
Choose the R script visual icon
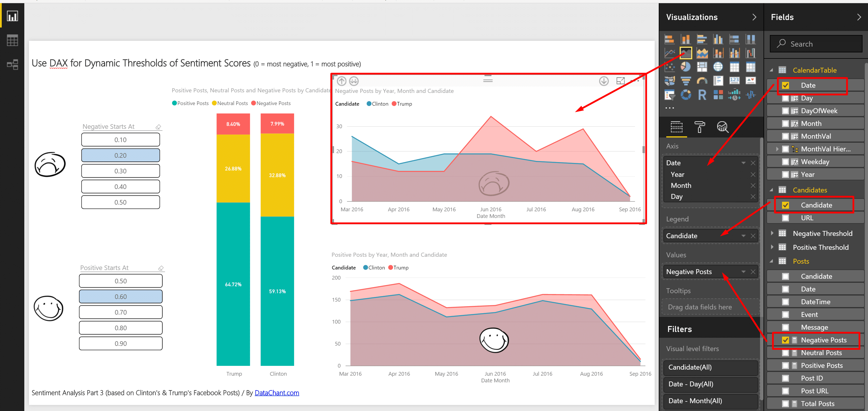coord(702,95)
